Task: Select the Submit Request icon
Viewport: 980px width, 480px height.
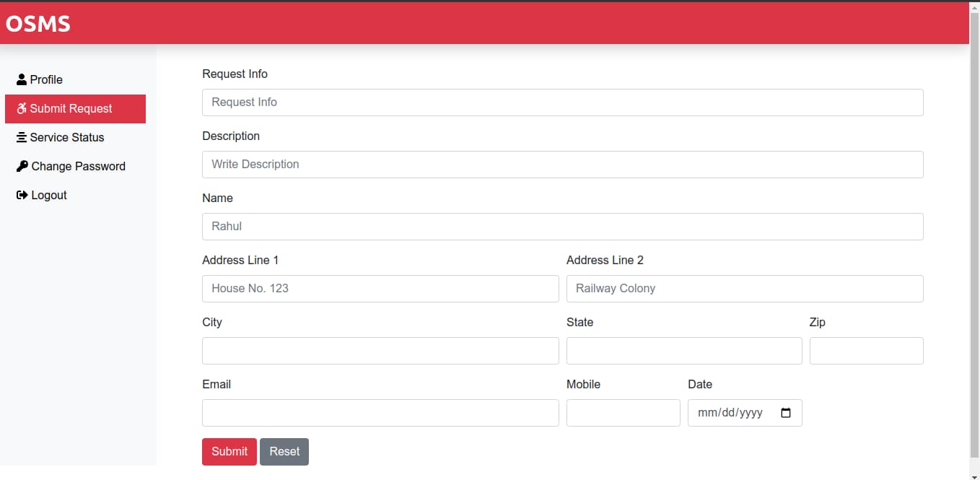Action: point(21,108)
